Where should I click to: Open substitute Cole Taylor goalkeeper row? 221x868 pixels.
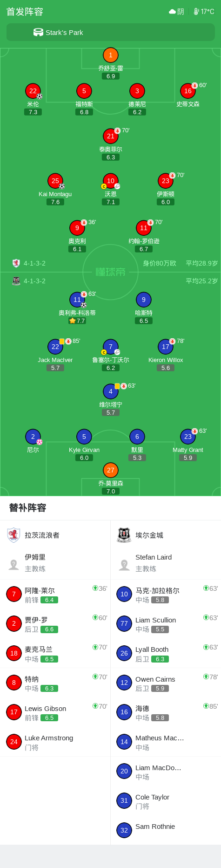[x=166, y=801]
